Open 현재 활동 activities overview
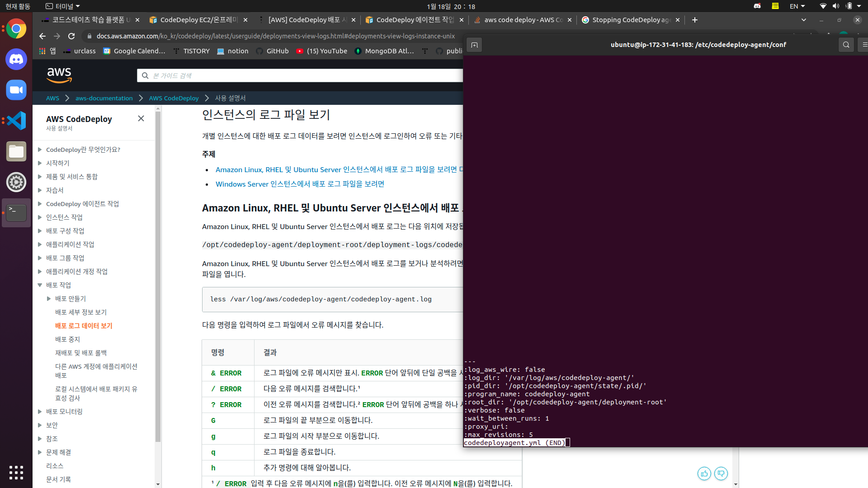Viewport: 868px width, 488px height. (18, 6)
